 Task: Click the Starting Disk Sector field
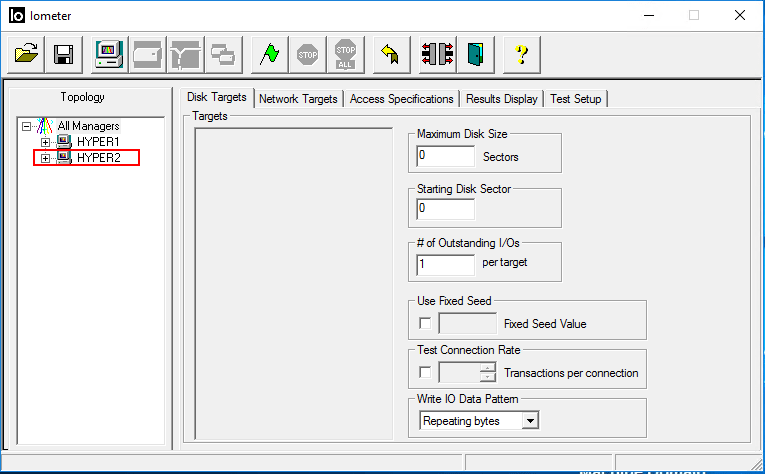point(445,209)
